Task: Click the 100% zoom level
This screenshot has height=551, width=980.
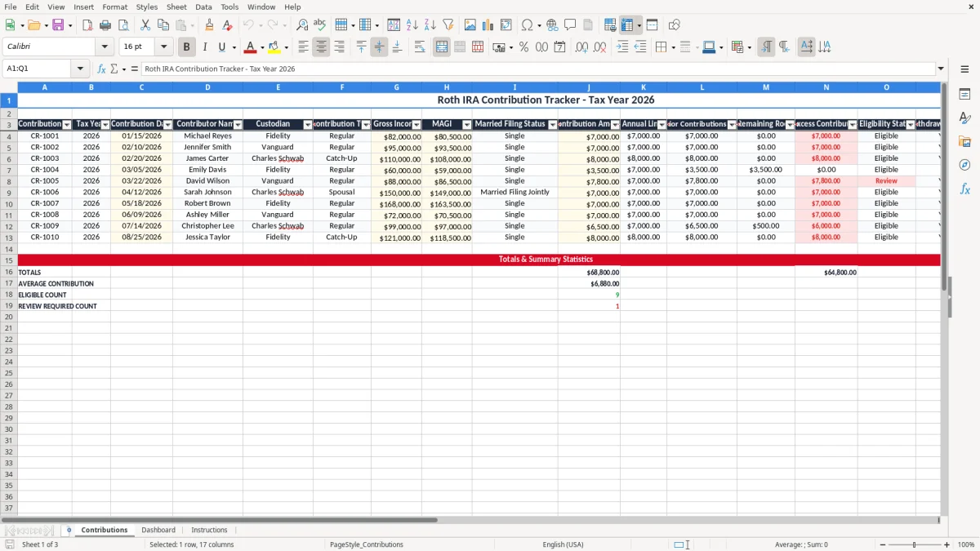Action: click(x=966, y=544)
